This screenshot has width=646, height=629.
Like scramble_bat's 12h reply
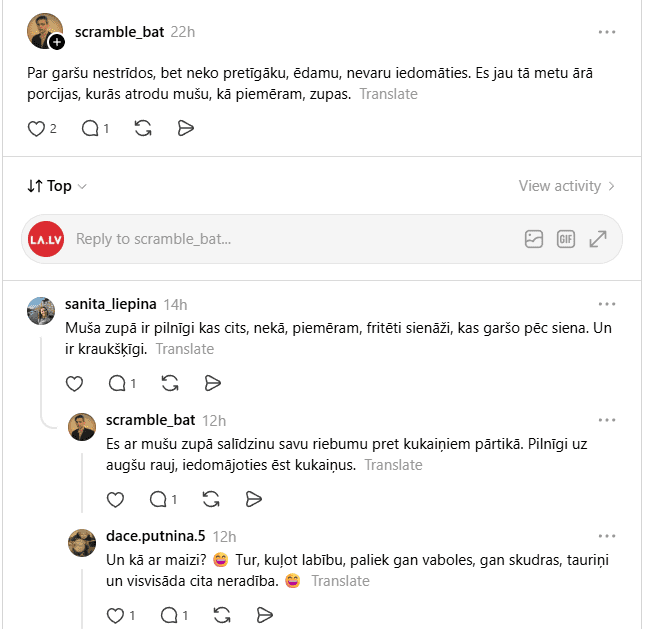[115, 499]
